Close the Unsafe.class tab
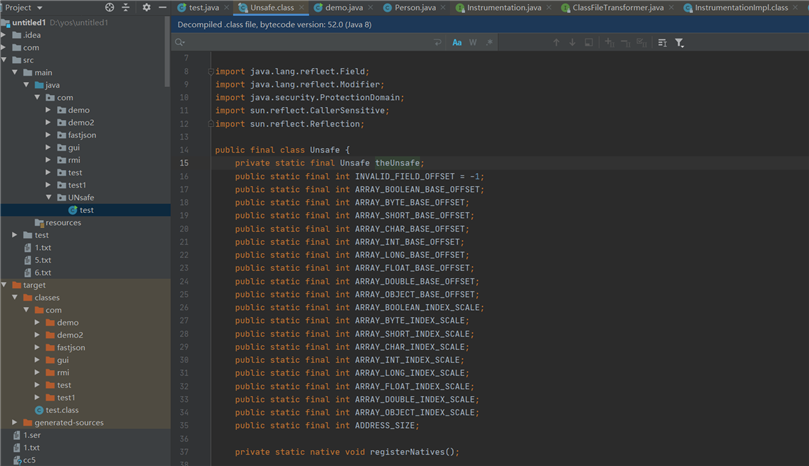The image size is (809, 466). [301, 7]
